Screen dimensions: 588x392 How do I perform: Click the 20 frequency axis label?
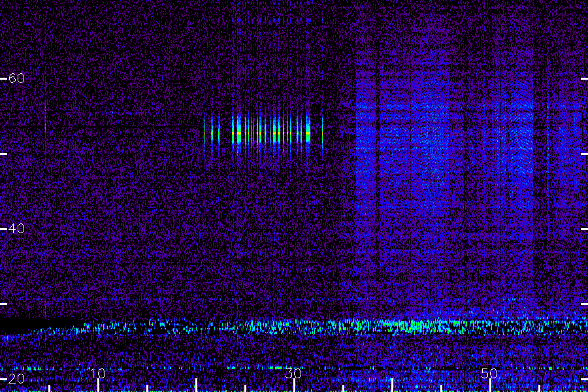(x=16, y=379)
